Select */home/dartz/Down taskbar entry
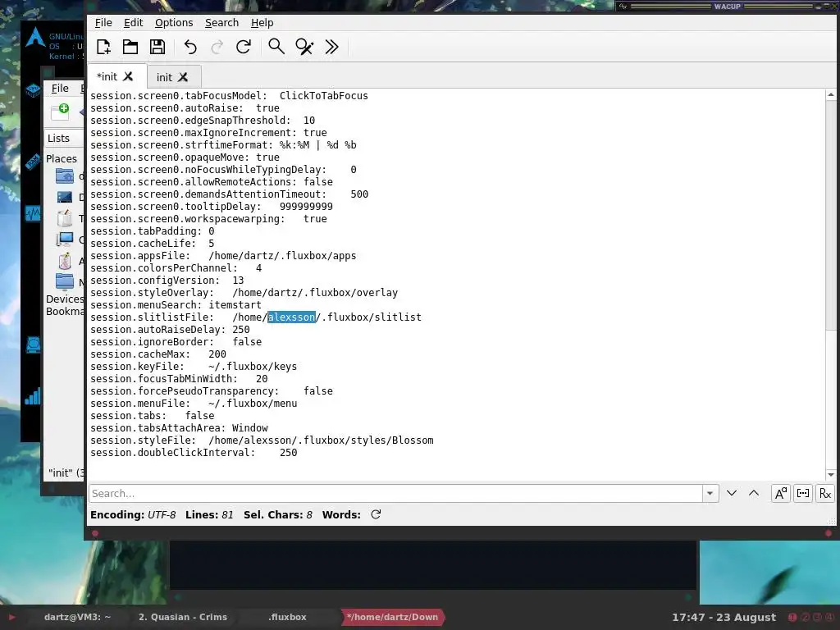The height and width of the screenshot is (630, 840). 392,617
